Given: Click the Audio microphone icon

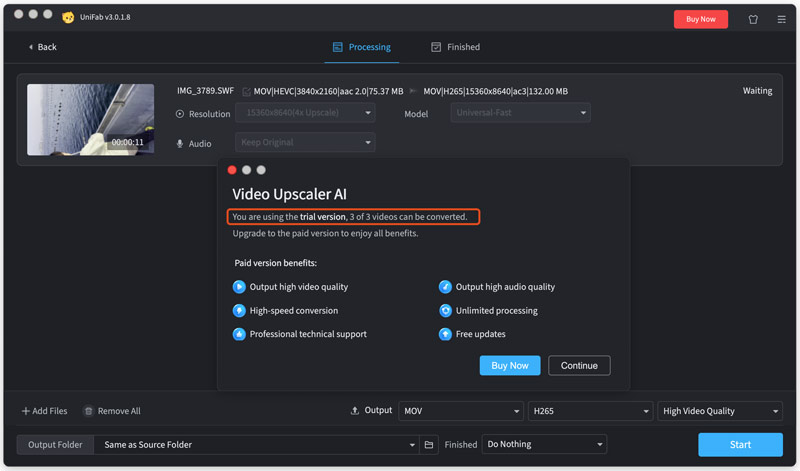Looking at the screenshot, I should pyautogui.click(x=180, y=144).
